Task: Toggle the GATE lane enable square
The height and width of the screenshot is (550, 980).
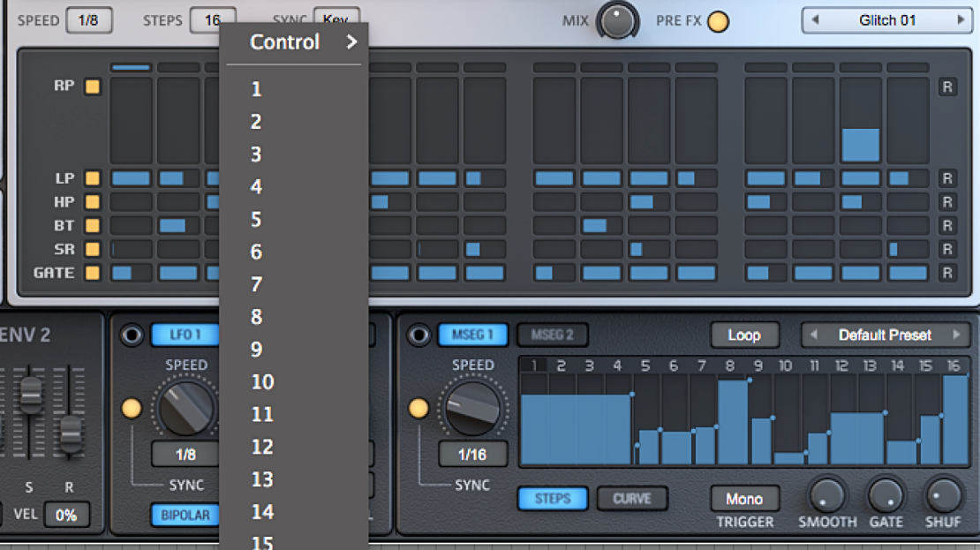Action: pos(93,273)
